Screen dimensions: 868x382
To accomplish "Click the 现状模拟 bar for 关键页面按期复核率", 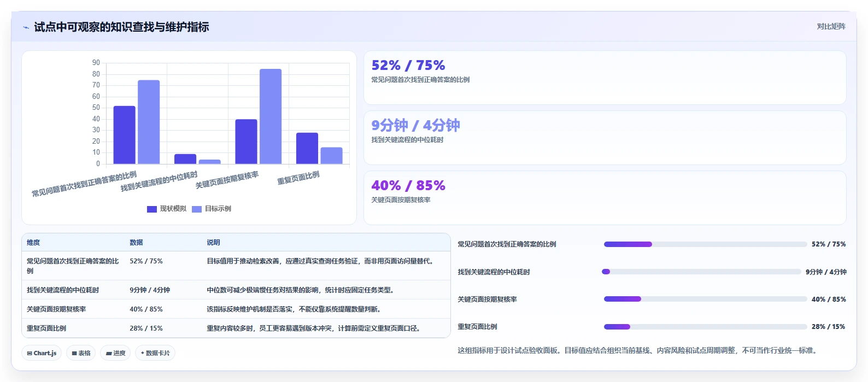I will (246, 142).
